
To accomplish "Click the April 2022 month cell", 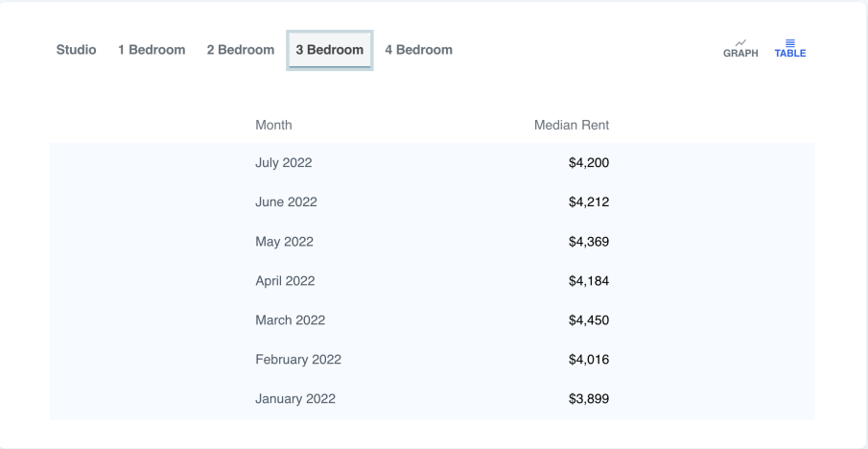I will click(285, 281).
